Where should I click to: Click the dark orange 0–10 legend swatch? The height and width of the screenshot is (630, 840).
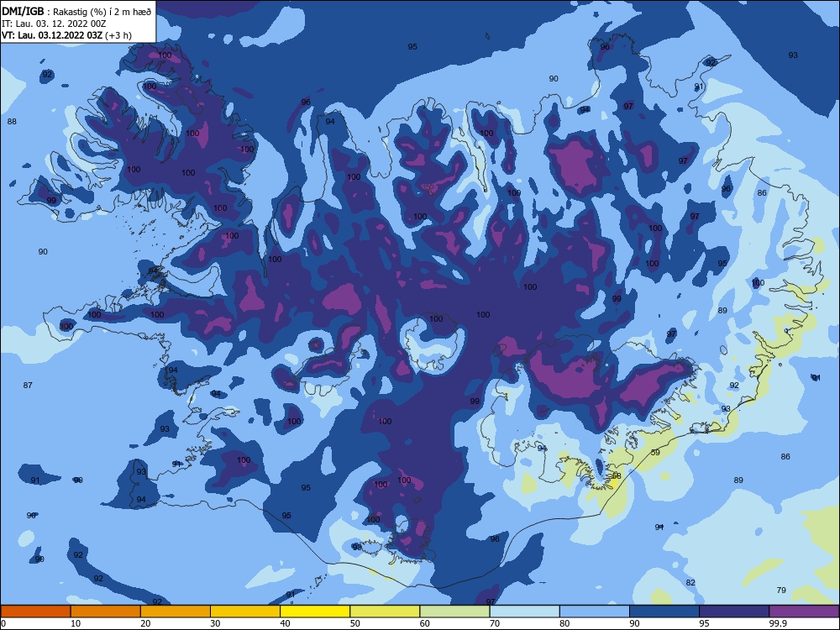35,612
